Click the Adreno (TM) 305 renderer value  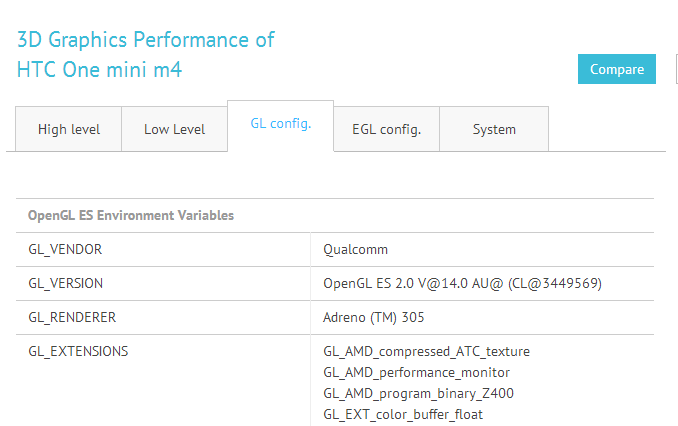click(375, 317)
